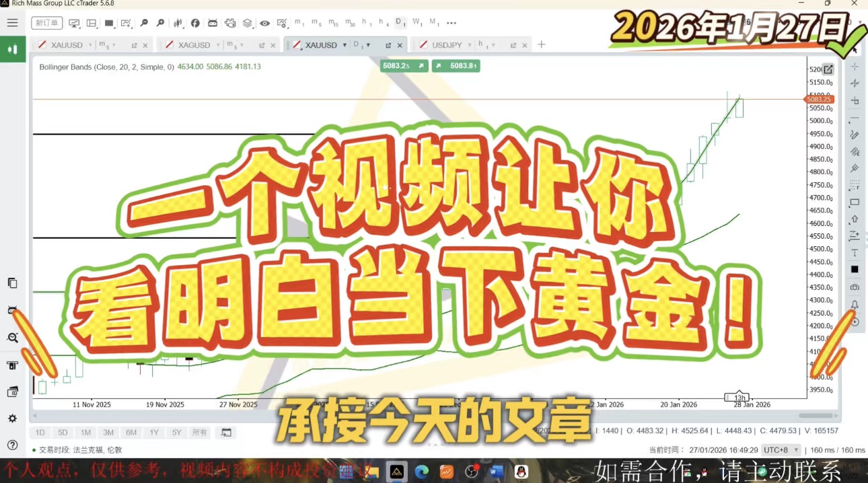
Task: Close the XAGUSD chart tab
Action: (x=273, y=45)
